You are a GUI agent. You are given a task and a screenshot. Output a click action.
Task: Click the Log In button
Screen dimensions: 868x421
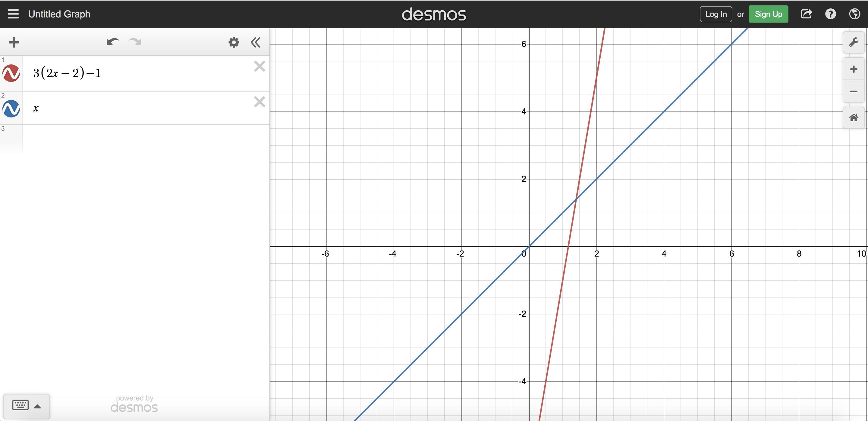[716, 14]
